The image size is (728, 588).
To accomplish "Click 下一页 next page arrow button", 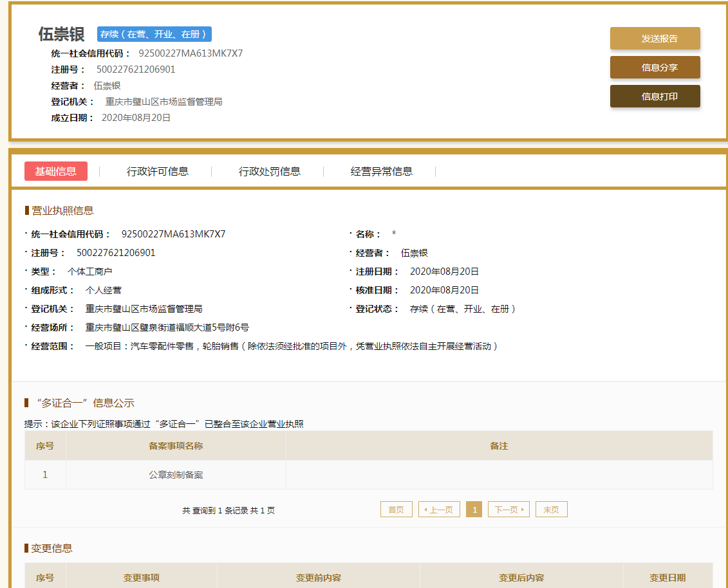I will coord(509,509).
